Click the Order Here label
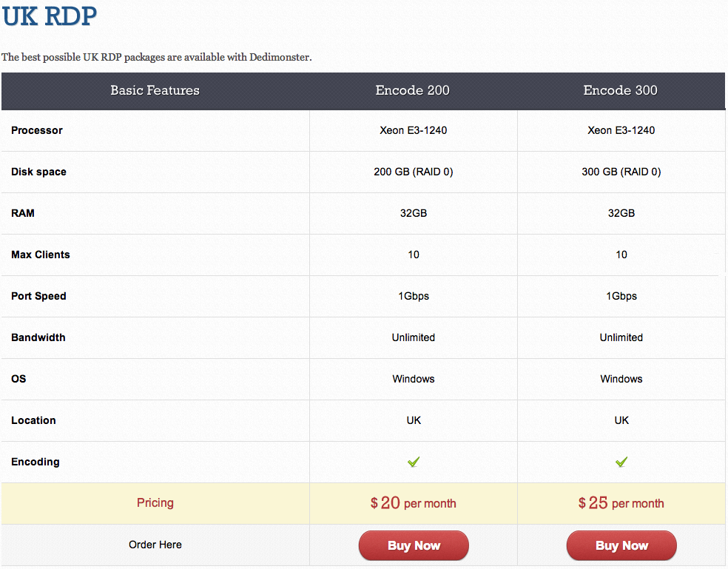Viewport: 728px width, 569px height. pos(155,545)
